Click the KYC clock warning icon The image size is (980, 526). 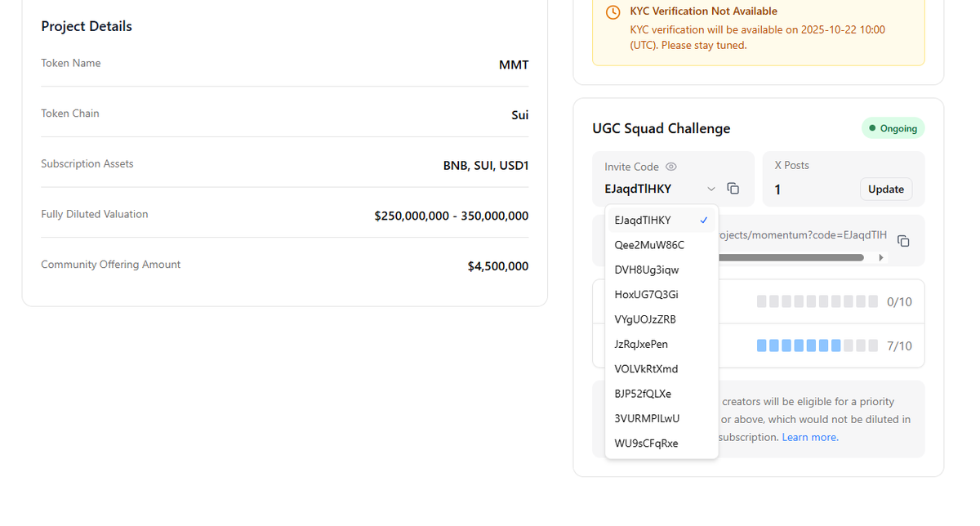[613, 12]
